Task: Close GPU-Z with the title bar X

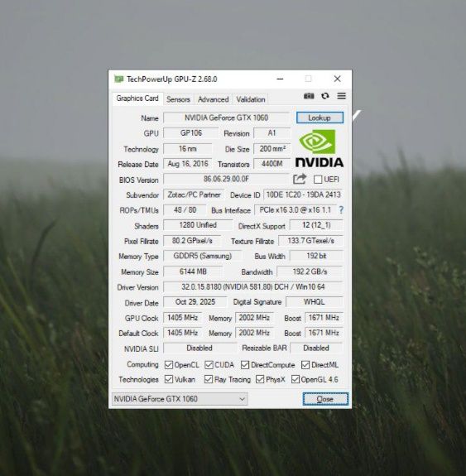Action: coord(337,79)
